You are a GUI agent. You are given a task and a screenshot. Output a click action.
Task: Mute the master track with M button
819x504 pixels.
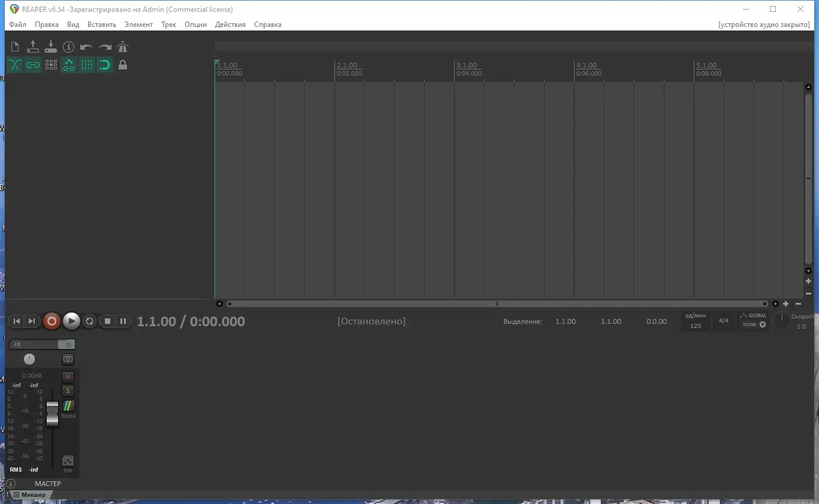click(x=68, y=377)
